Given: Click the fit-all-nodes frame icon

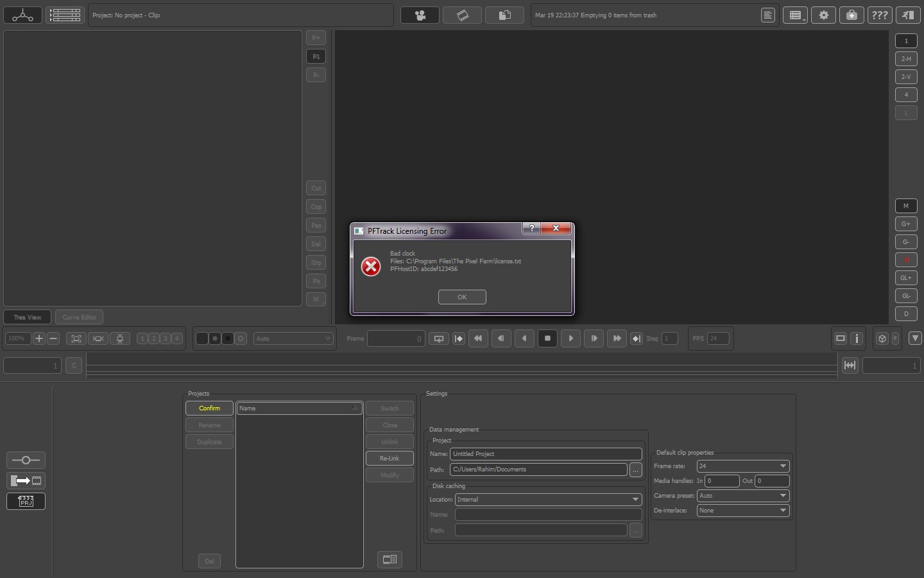Looking at the screenshot, I should click(x=76, y=338).
